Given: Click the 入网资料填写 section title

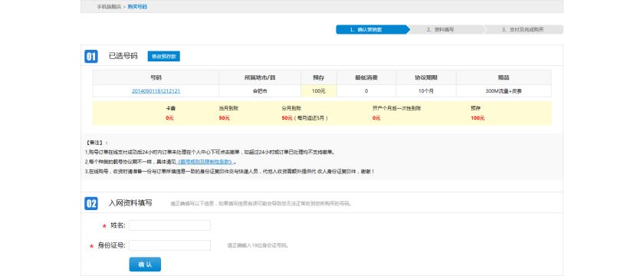Looking at the screenshot, I should (130, 203).
